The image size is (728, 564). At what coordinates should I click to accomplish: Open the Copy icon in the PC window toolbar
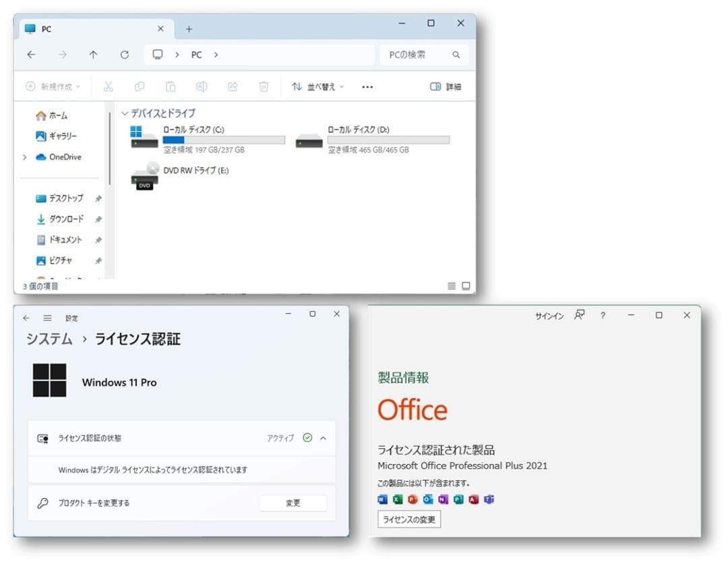click(x=139, y=86)
